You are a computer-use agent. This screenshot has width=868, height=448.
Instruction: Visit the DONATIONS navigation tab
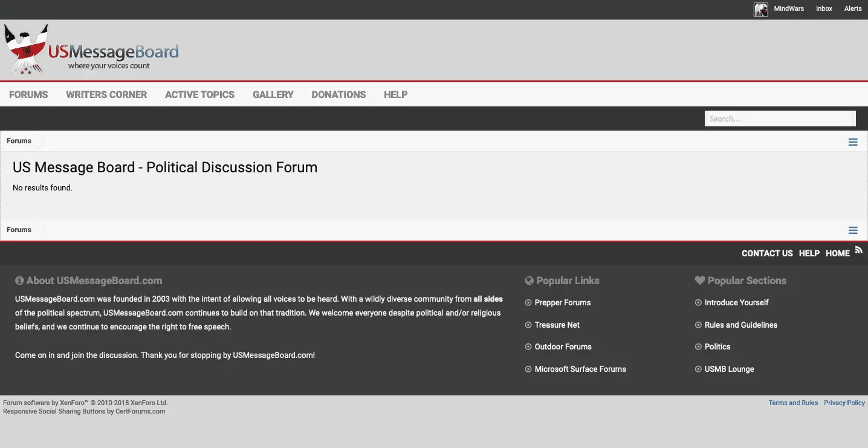pos(338,94)
